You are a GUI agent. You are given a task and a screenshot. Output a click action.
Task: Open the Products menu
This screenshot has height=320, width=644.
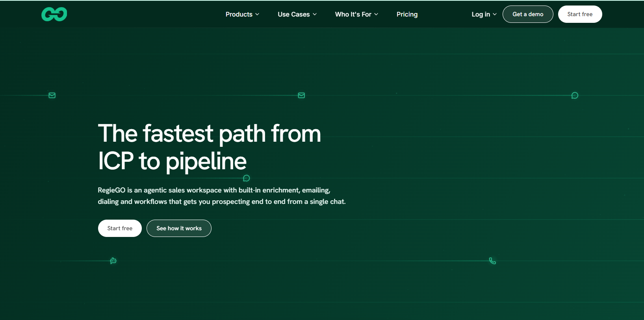pos(242,14)
